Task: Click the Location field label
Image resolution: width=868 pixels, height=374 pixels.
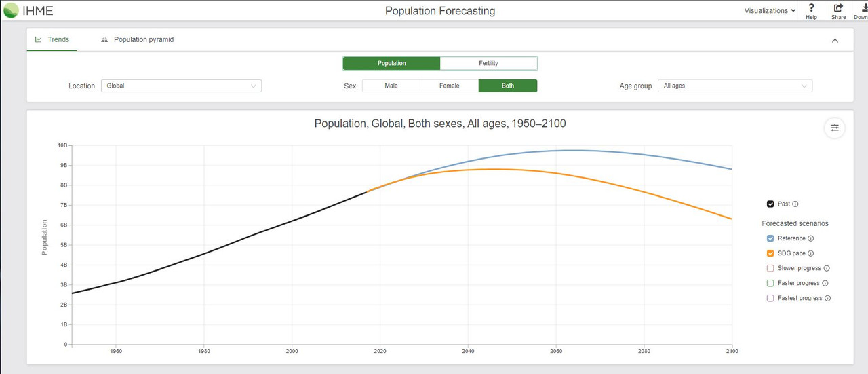Action: click(x=81, y=86)
